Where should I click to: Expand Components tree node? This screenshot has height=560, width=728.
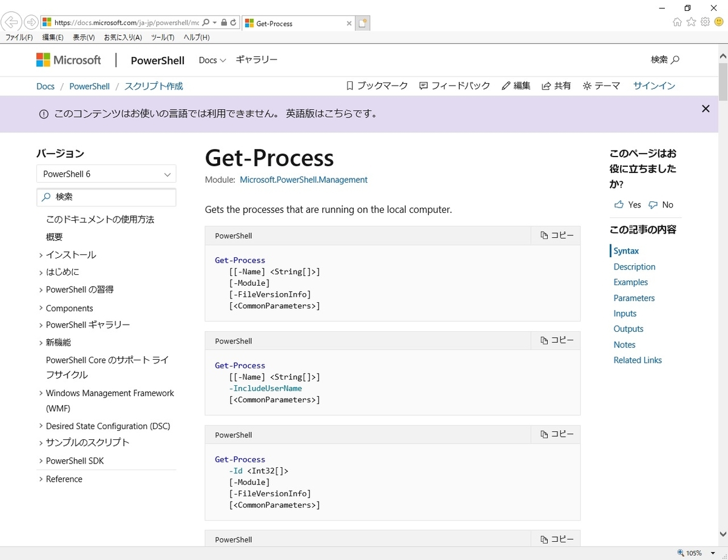click(41, 308)
